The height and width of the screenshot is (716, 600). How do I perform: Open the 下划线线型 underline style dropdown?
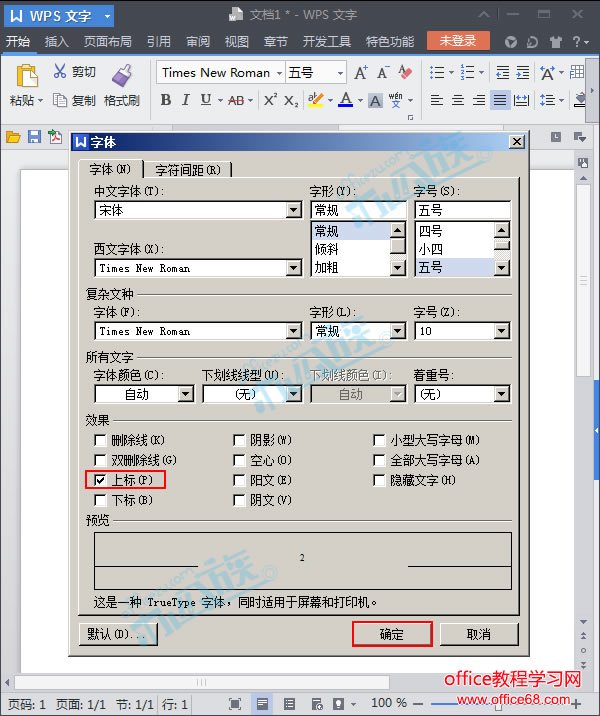click(x=293, y=394)
